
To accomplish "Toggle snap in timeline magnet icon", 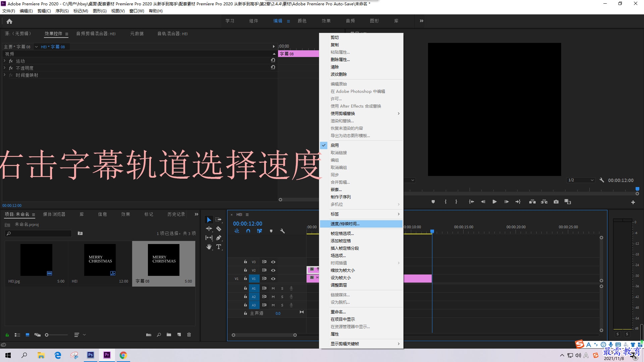I will 248,231.
